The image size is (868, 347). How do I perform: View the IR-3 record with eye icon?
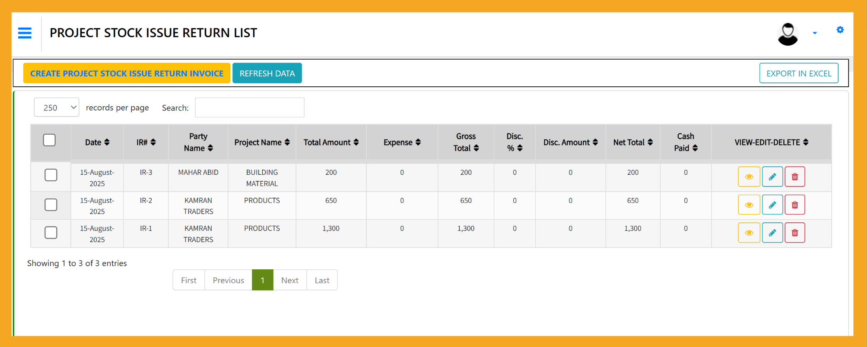tap(749, 177)
